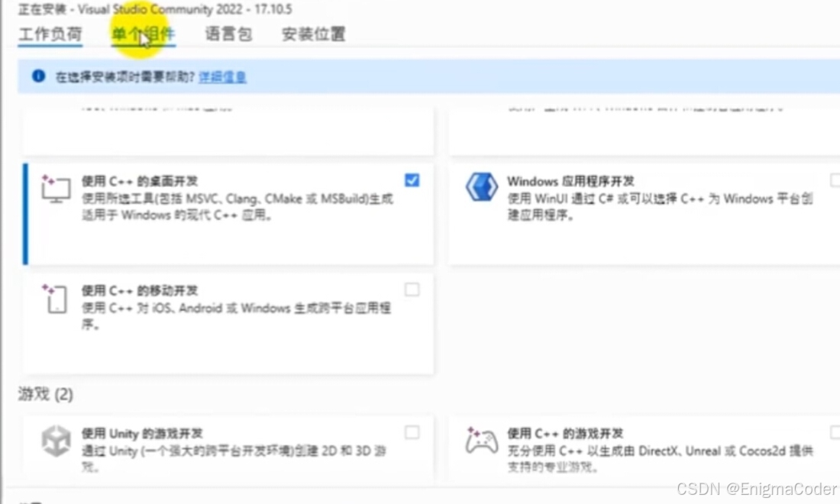Image resolution: width=840 pixels, height=504 pixels.
Task: Click the iOS, Android description text
Action: coord(236,316)
